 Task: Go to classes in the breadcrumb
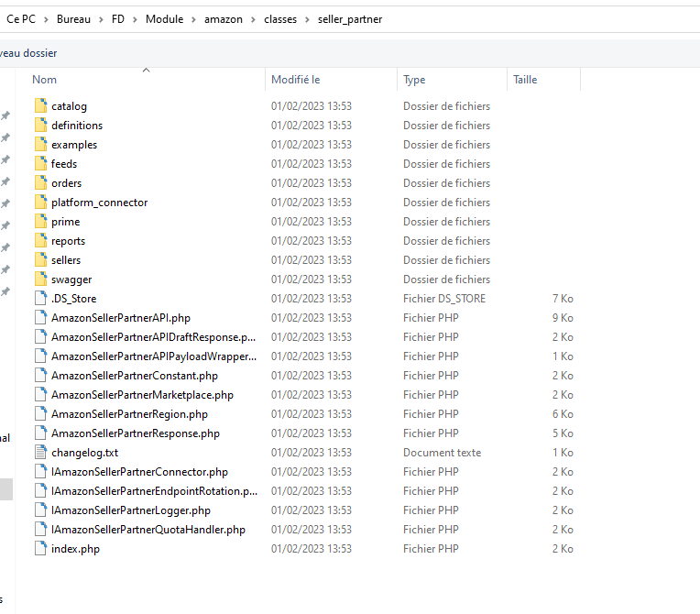[x=280, y=19]
